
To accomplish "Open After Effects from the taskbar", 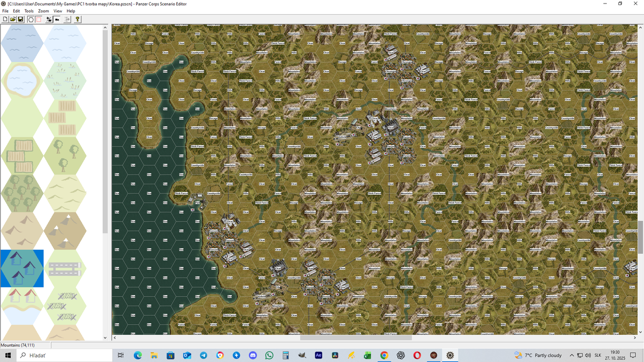I will tap(318, 355).
